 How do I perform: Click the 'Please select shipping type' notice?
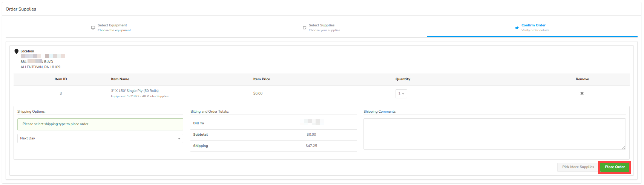pos(100,124)
